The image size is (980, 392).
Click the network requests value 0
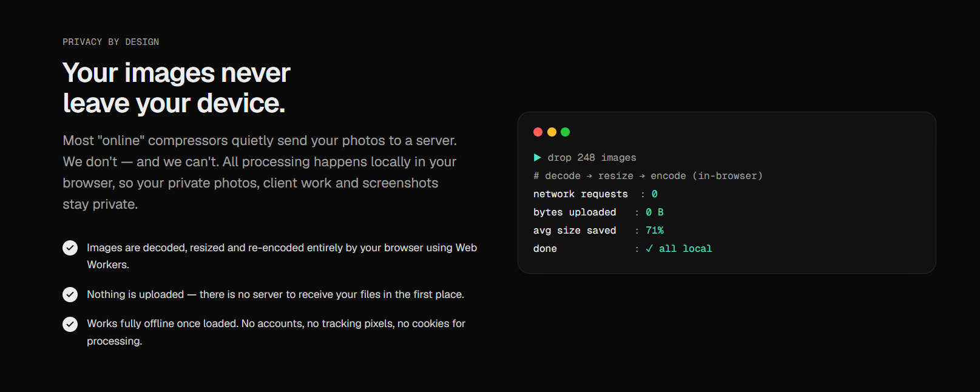(655, 194)
